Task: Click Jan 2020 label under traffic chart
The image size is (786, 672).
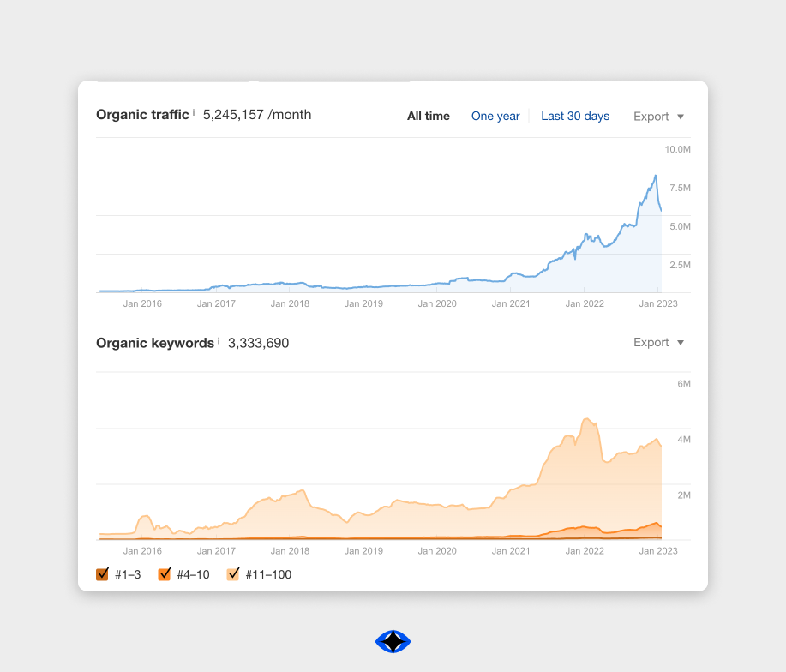Action: click(x=437, y=303)
